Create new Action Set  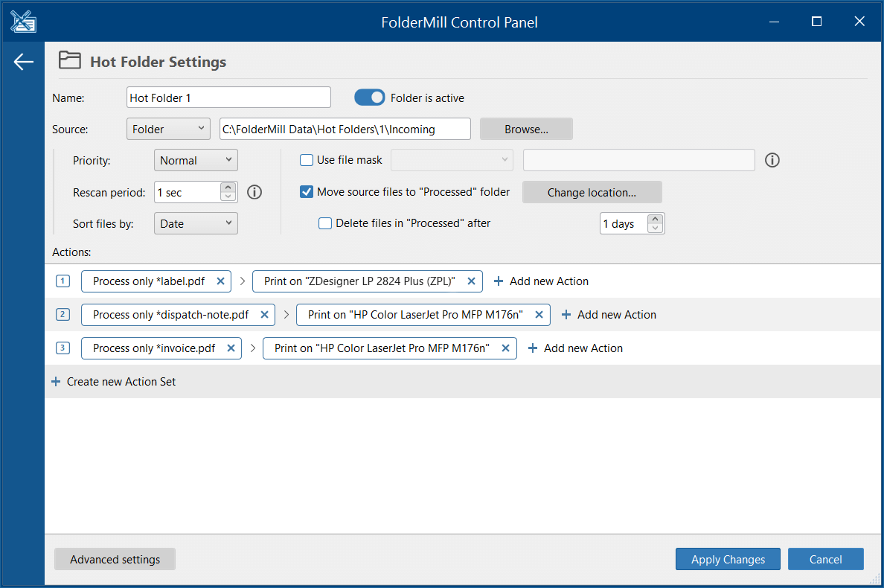(x=113, y=382)
